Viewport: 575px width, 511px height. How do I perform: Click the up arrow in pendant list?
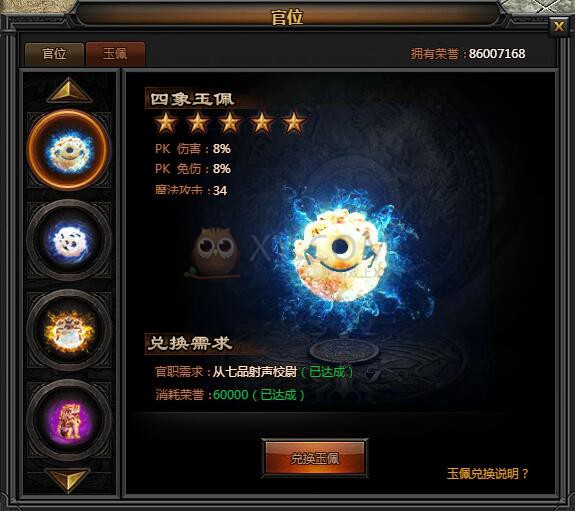click(x=69, y=90)
